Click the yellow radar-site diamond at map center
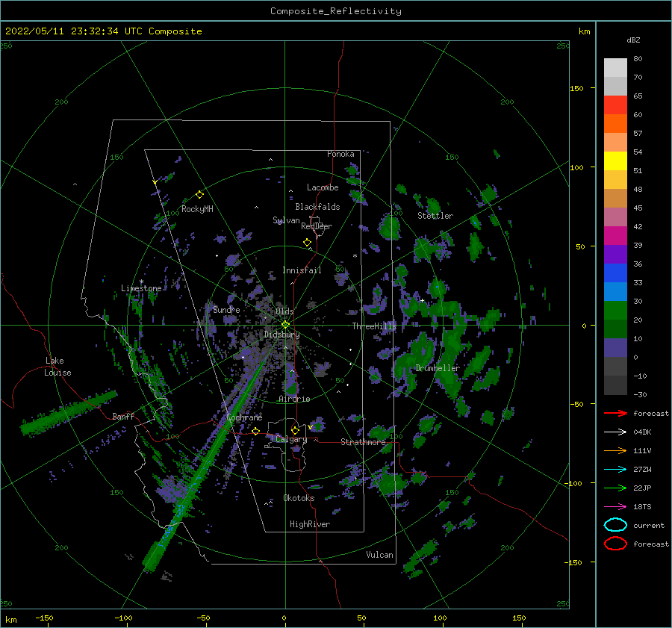 pos(285,325)
